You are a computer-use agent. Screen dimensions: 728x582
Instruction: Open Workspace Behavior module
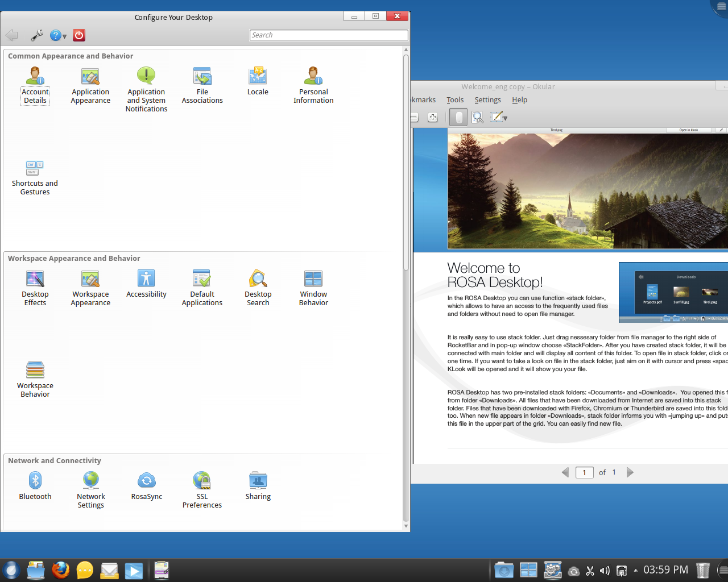tap(35, 379)
